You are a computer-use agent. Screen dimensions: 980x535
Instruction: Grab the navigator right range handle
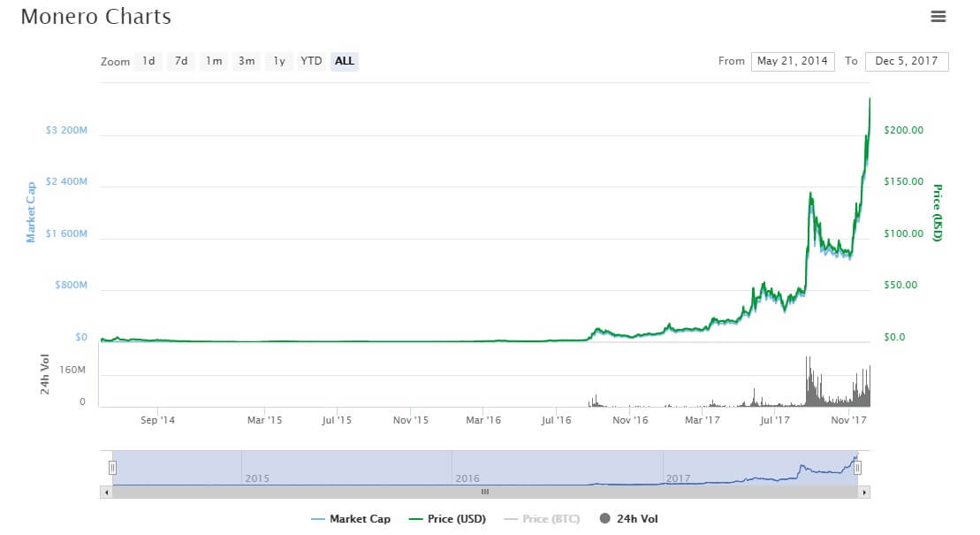coord(857,468)
